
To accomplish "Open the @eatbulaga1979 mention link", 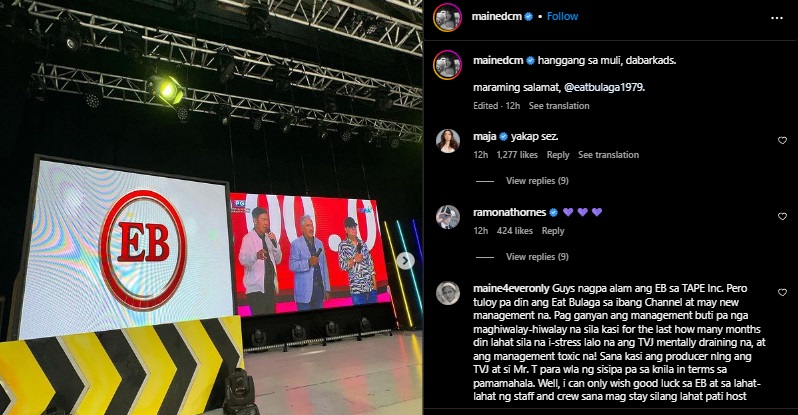I will 604,87.
